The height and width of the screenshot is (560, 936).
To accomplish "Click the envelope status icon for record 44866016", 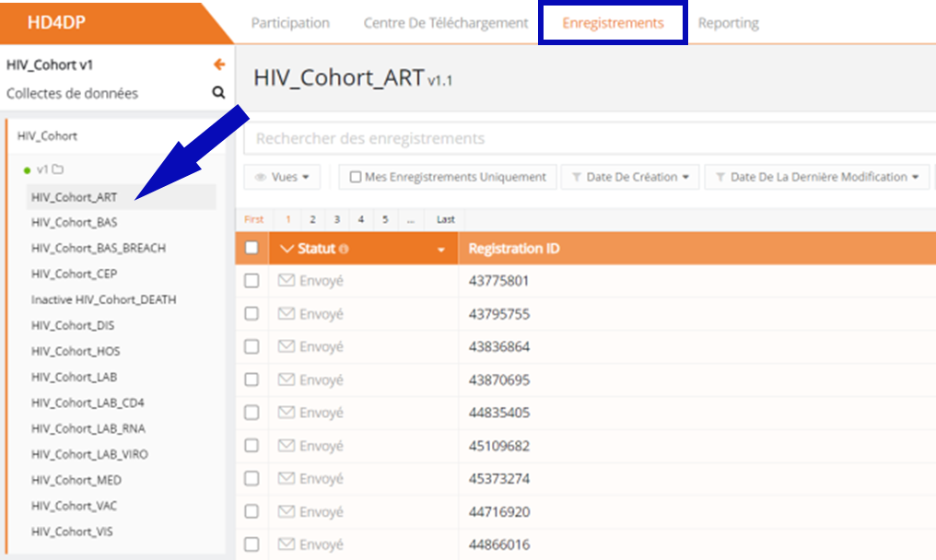I will (x=287, y=544).
